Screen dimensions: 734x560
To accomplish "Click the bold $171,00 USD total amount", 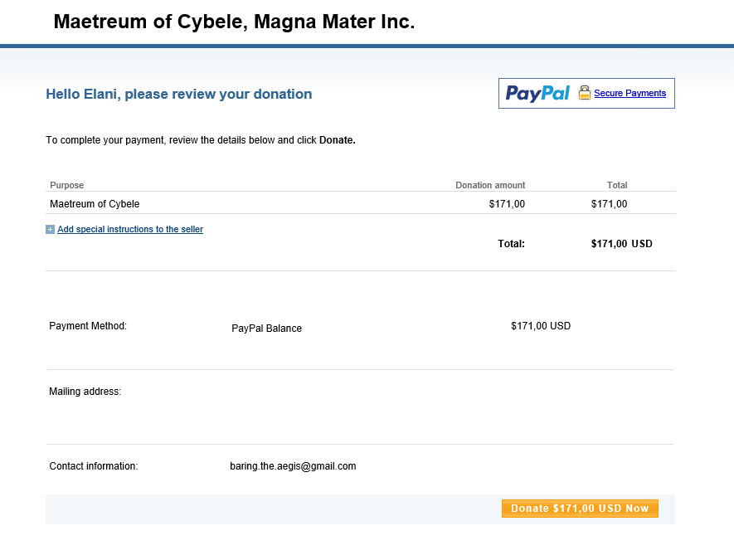I will [x=621, y=244].
